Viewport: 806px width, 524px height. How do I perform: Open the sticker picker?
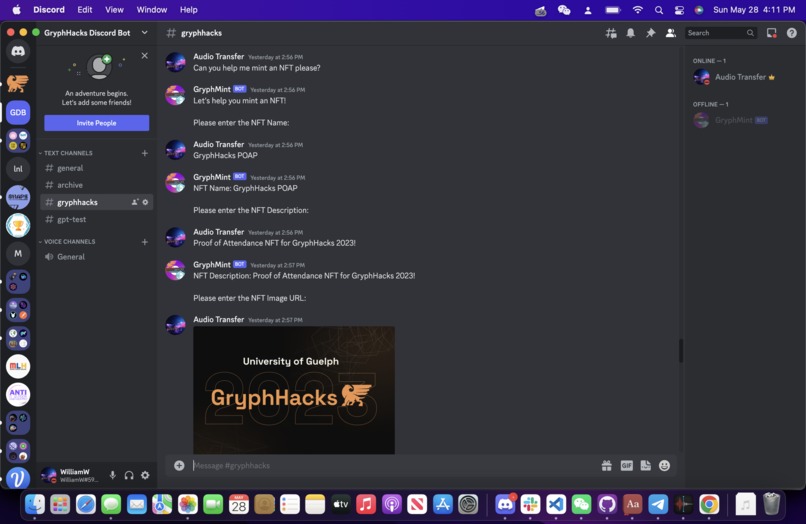coord(646,465)
